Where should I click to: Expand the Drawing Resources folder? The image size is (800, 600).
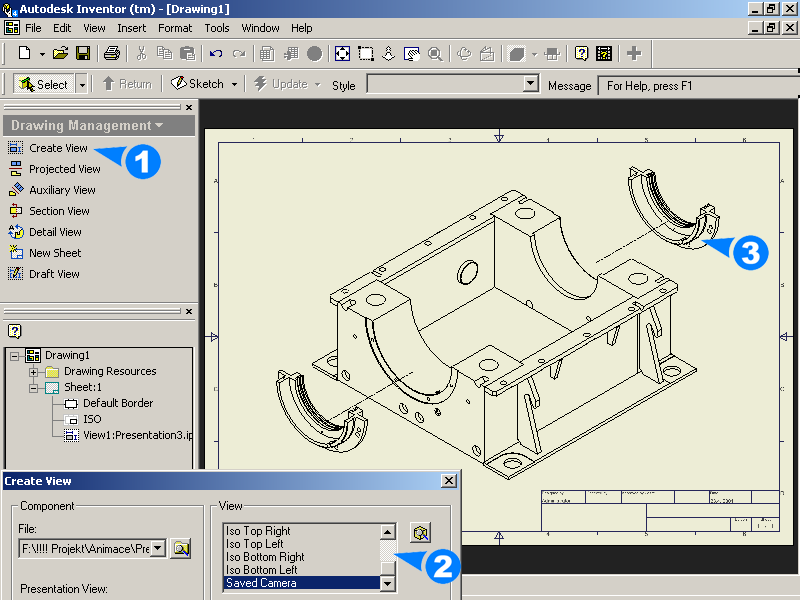pos(33,371)
